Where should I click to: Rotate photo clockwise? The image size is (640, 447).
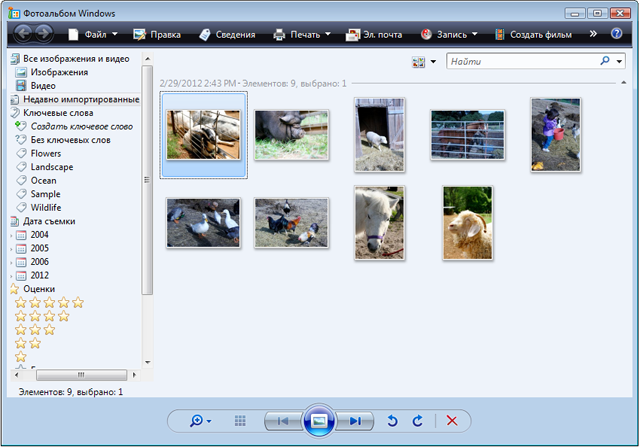[418, 422]
